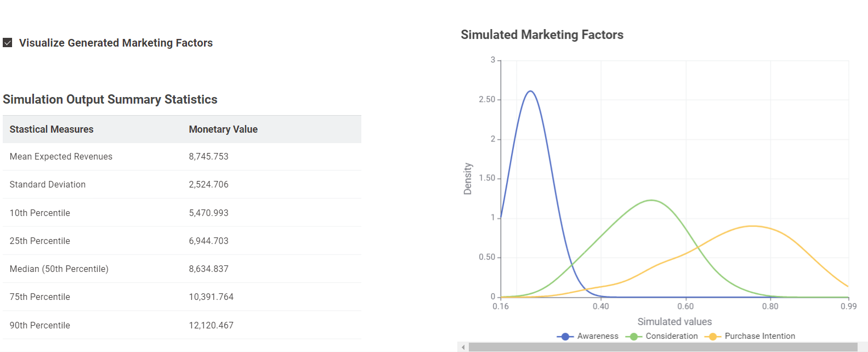
Task: Select the Mean Expected Revenues row
Action: click(x=61, y=157)
